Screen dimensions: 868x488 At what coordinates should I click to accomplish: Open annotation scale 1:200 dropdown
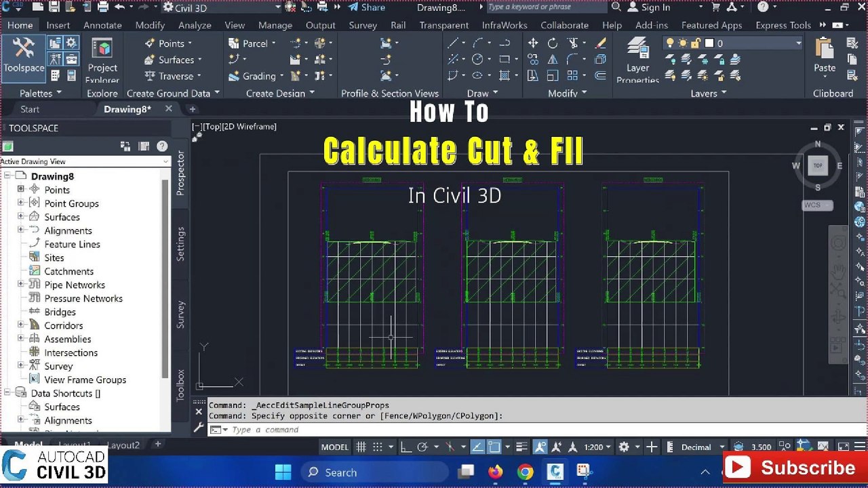tap(597, 447)
